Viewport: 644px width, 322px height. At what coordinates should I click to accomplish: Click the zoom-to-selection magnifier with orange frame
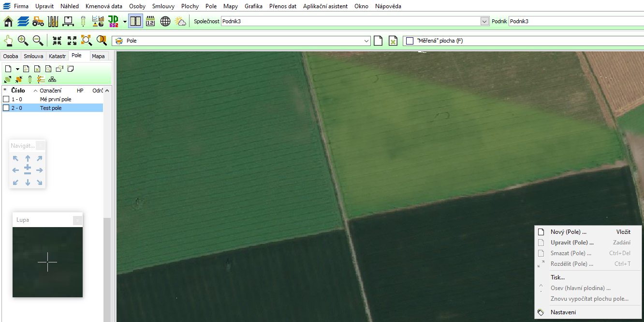pos(87,41)
